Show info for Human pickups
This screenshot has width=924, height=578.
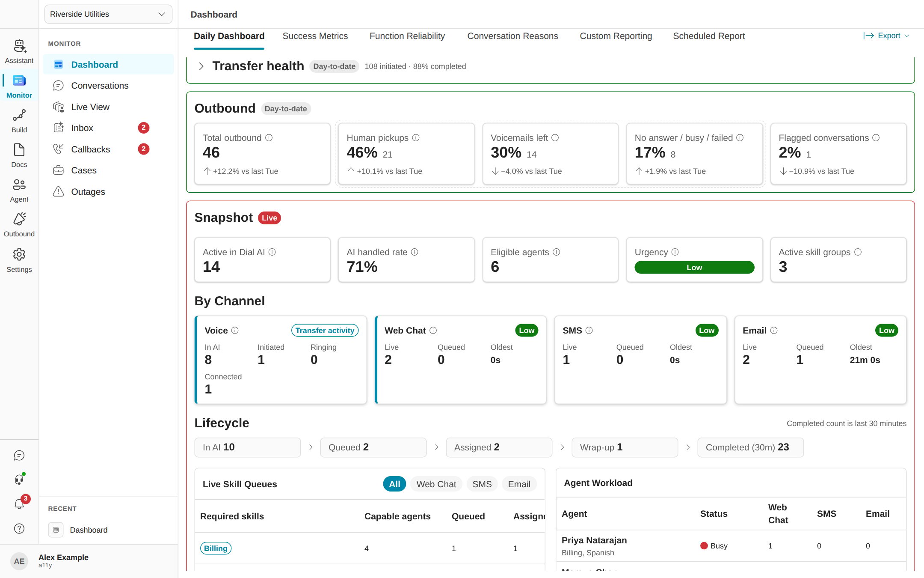coord(416,138)
